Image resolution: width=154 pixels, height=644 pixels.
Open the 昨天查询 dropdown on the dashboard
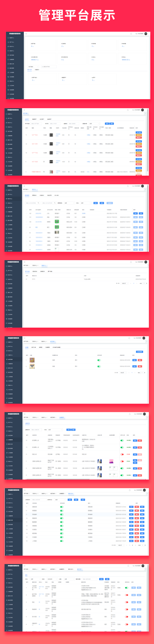[x=33, y=67]
